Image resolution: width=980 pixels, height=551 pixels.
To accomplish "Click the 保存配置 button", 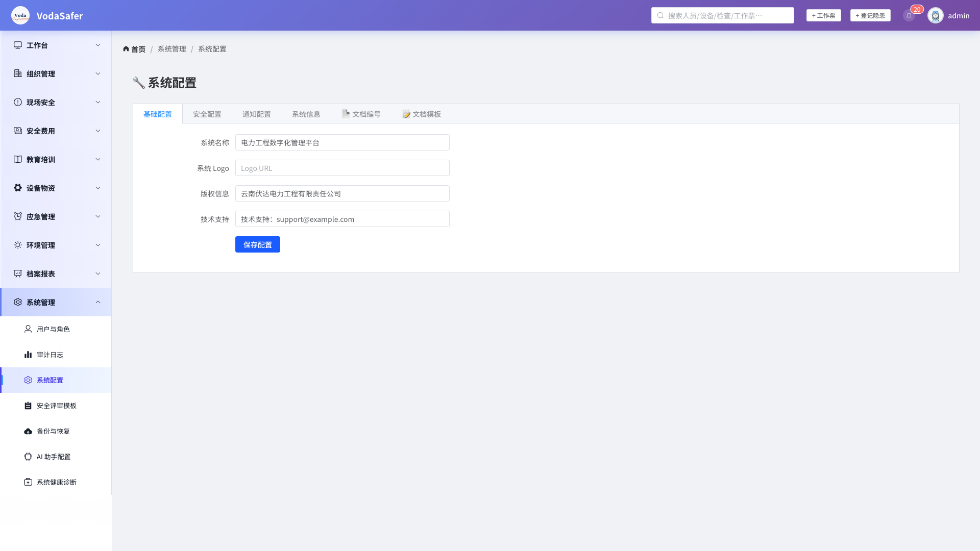I will coord(258,244).
